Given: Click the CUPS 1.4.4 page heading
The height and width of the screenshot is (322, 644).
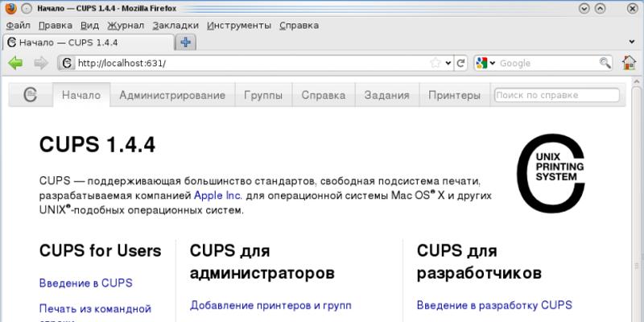Looking at the screenshot, I should (97, 145).
